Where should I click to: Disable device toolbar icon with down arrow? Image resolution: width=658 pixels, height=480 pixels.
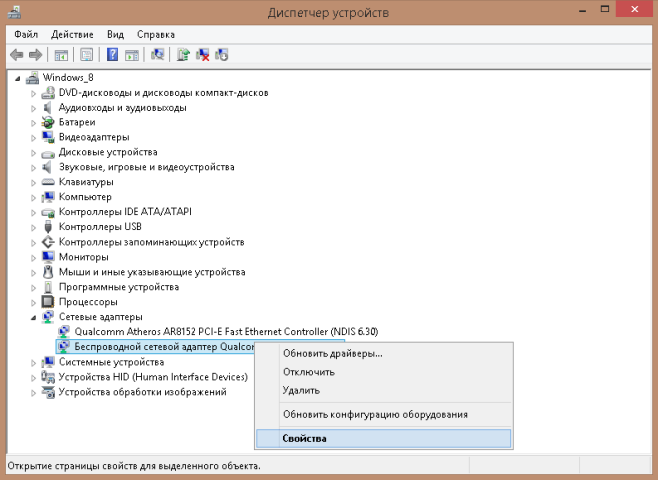[x=222, y=55]
